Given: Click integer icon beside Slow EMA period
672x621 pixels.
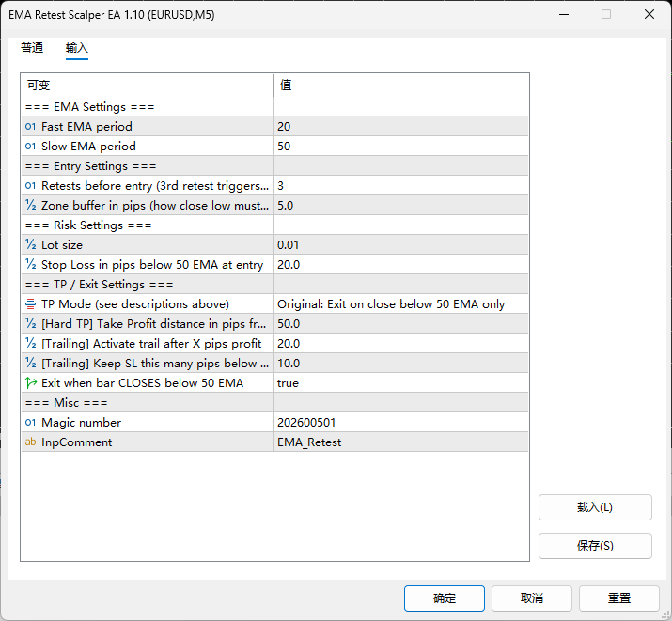Looking at the screenshot, I should (30, 146).
